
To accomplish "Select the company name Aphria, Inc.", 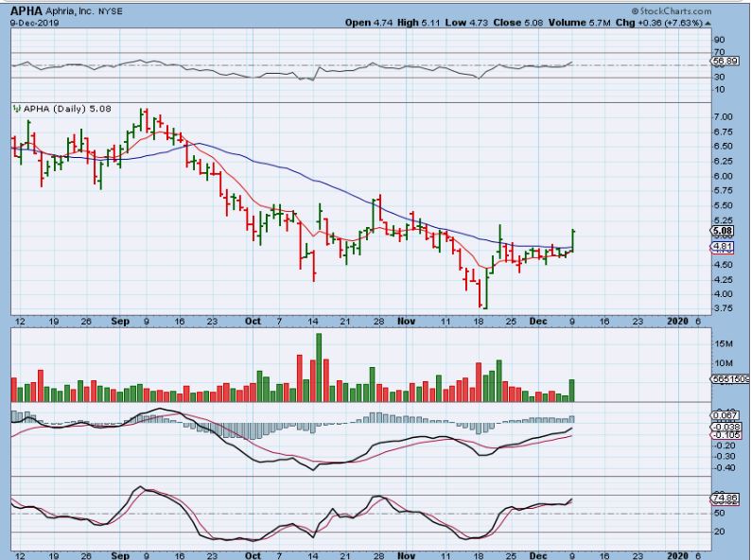I will 69,11.
